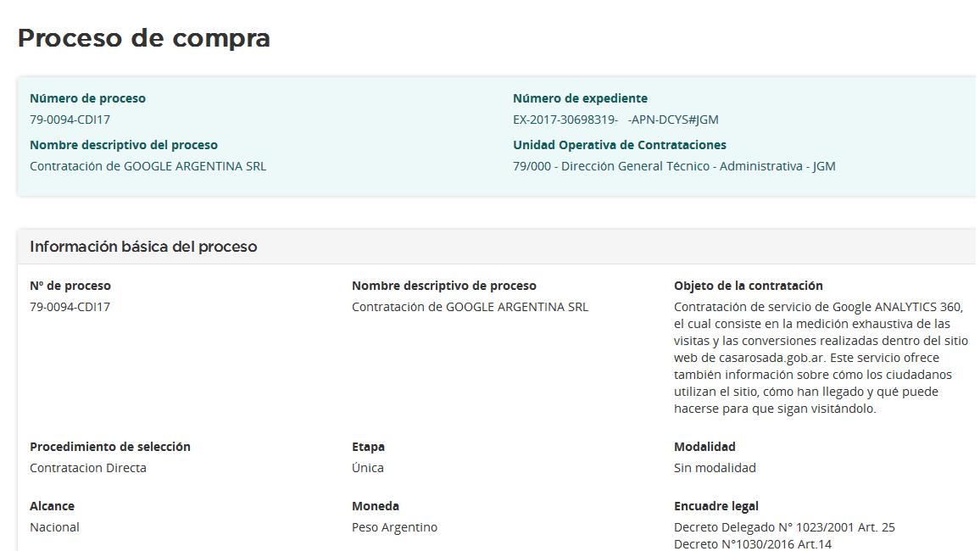This screenshot has width=980, height=551.
Task: Select the "Objeto de la contratación" label
Action: (748, 286)
